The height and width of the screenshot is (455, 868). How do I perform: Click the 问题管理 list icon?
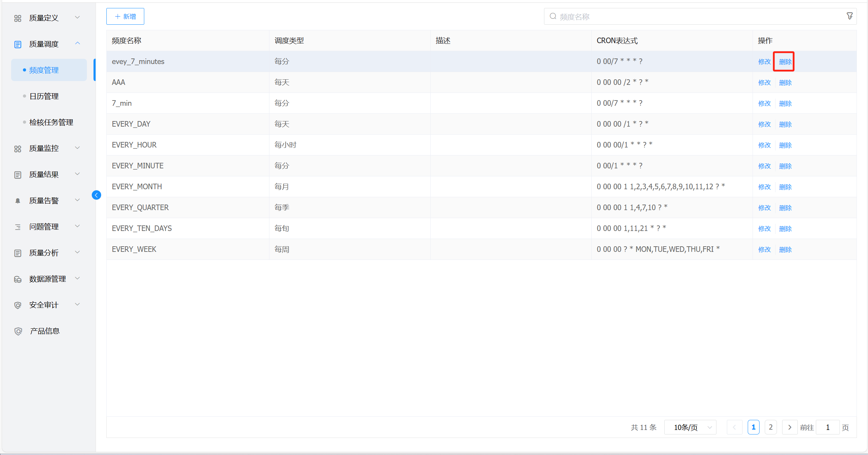click(18, 227)
